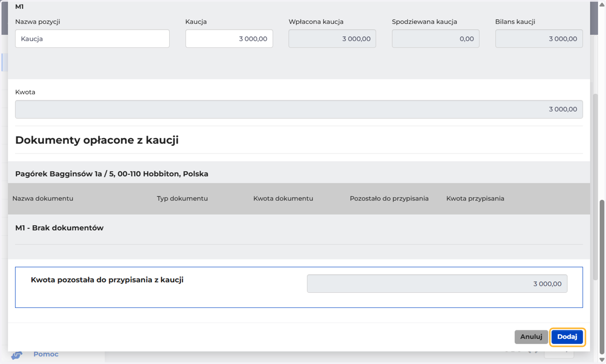
Task: Click the Pomoc icon in the sidebar
Action: tap(17, 355)
